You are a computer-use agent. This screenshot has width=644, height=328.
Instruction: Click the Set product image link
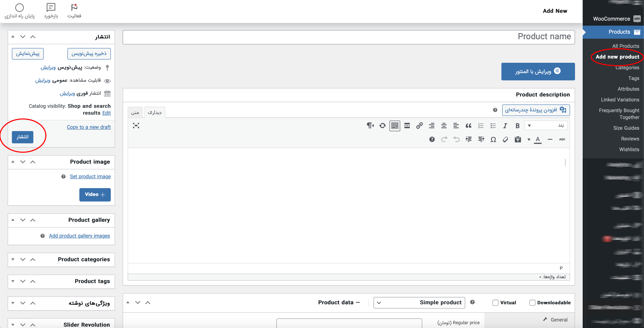[90, 176]
